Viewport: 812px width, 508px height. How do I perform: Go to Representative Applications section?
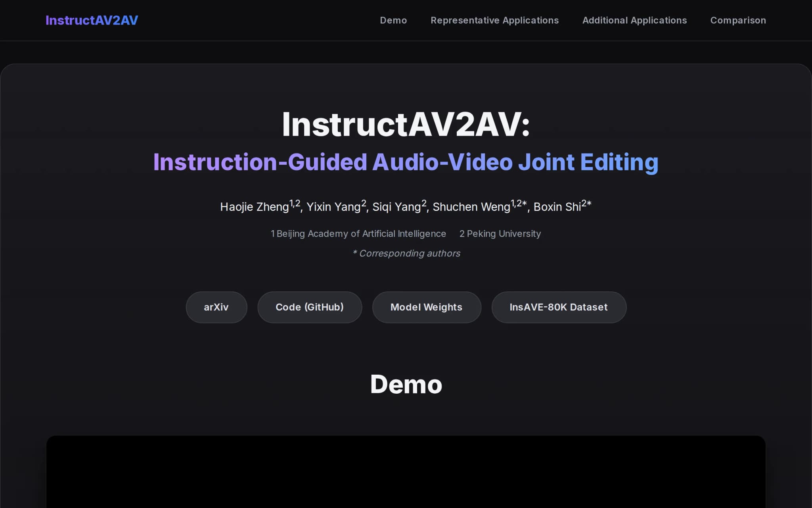coord(494,20)
